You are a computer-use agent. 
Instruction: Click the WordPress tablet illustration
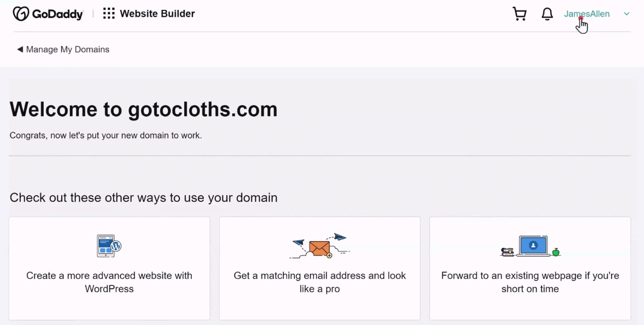(x=109, y=246)
